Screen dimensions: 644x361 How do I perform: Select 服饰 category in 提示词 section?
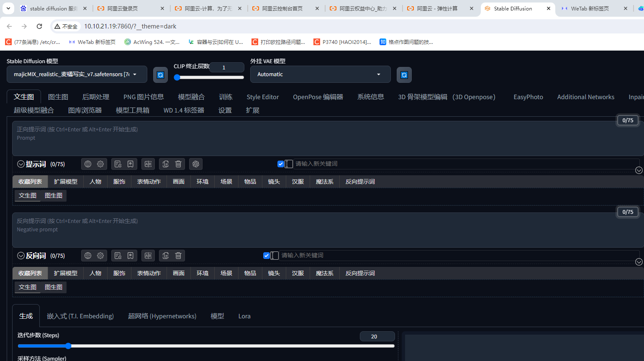(119, 182)
